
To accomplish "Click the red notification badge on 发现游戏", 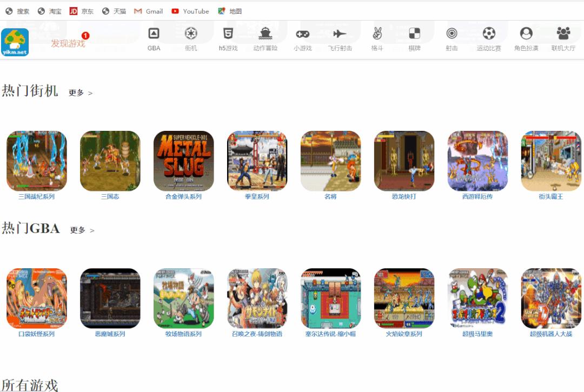I will click(85, 35).
